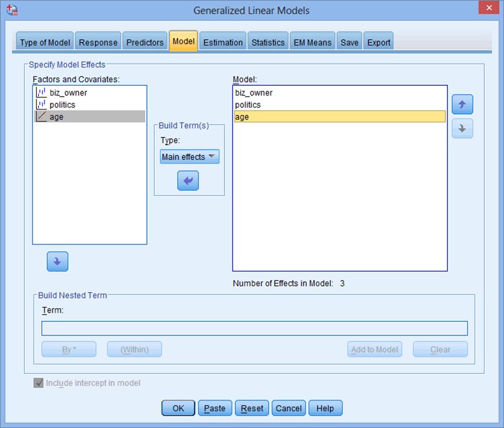Click the Clear button in Build Nested Term

pos(440,349)
